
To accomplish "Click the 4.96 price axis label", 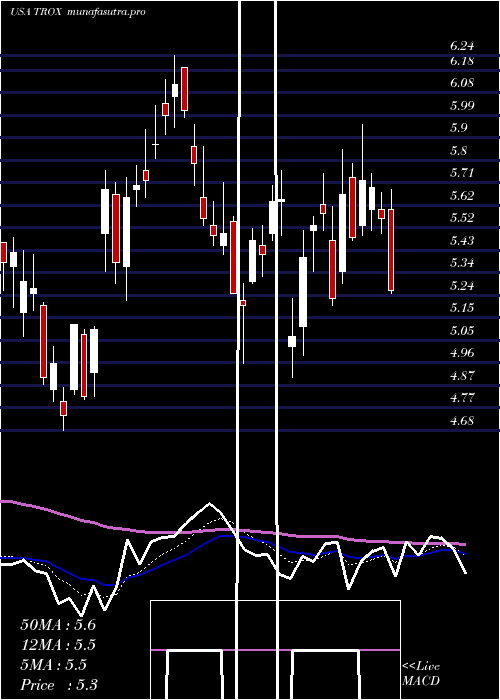I will coord(462,353).
